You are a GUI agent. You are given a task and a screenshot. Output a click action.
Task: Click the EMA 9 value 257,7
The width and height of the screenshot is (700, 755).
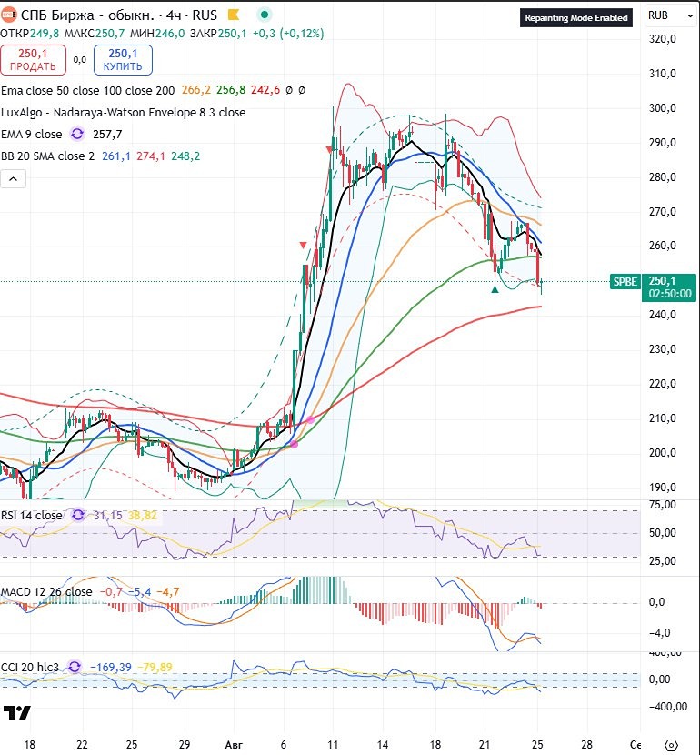(107, 134)
